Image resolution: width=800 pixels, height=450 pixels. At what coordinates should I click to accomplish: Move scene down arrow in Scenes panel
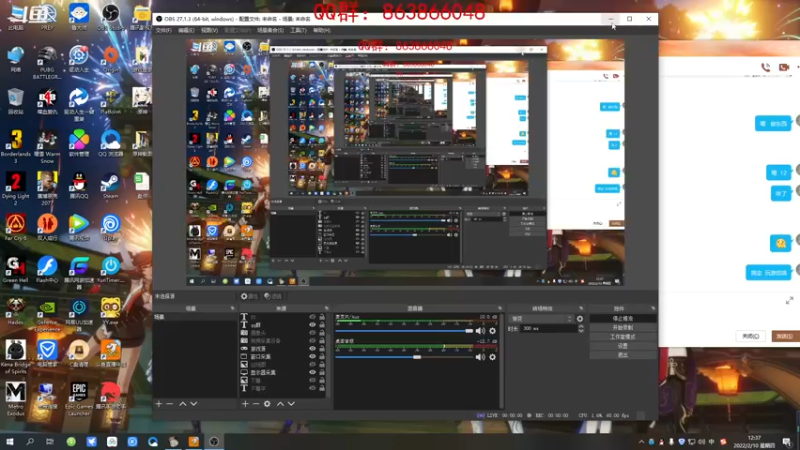(x=193, y=404)
